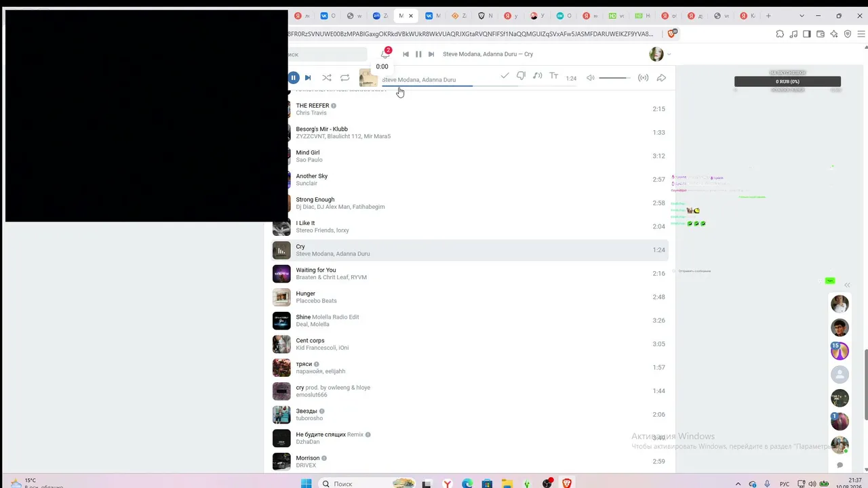Expand the profile menu chevron beside avatar
Image resolution: width=868 pixels, height=488 pixels.
pyautogui.click(x=669, y=54)
